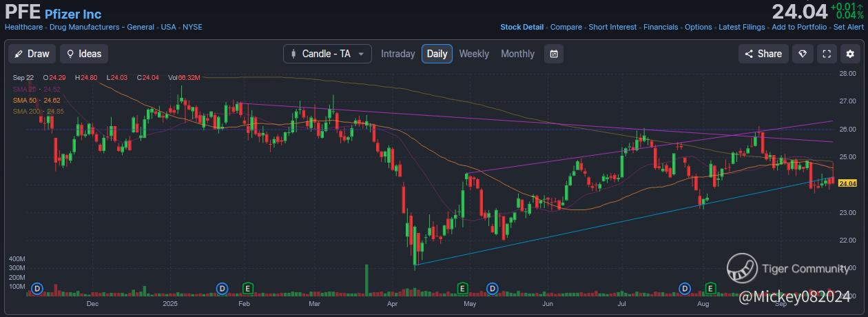Open the Short Interest link
Image resolution: width=868 pixels, height=317 pixels.
pyautogui.click(x=612, y=28)
